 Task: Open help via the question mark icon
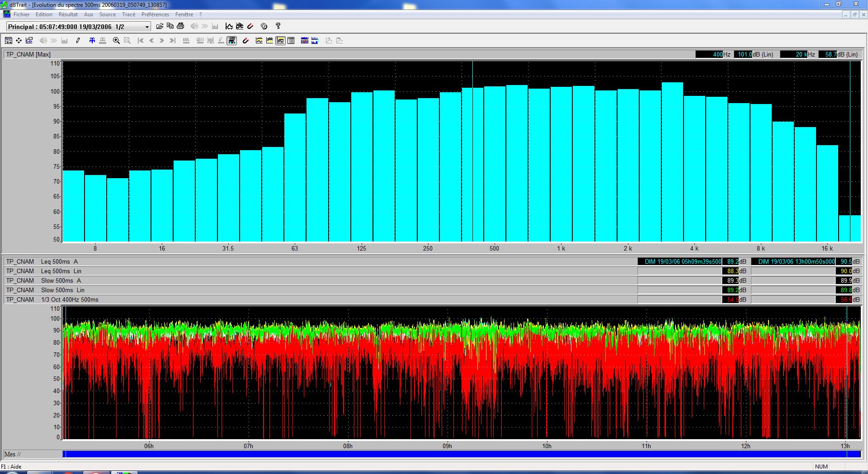click(278, 26)
